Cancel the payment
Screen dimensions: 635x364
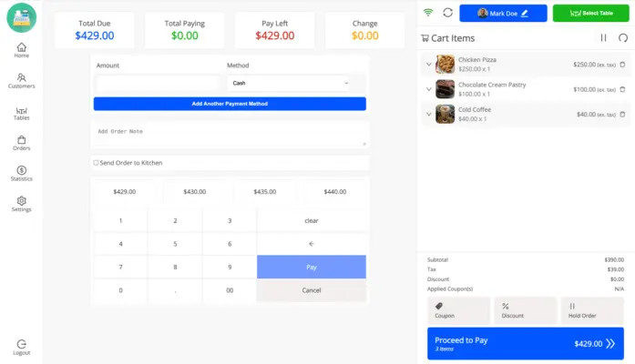pos(312,290)
